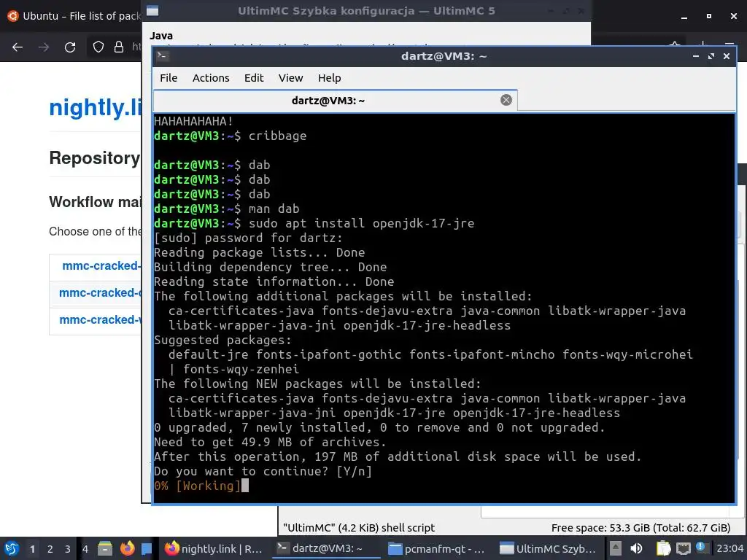The height and width of the screenshot is (560, 747).
Task: Open the third mmc-cracked artifact link
Action: click(100, 319)
